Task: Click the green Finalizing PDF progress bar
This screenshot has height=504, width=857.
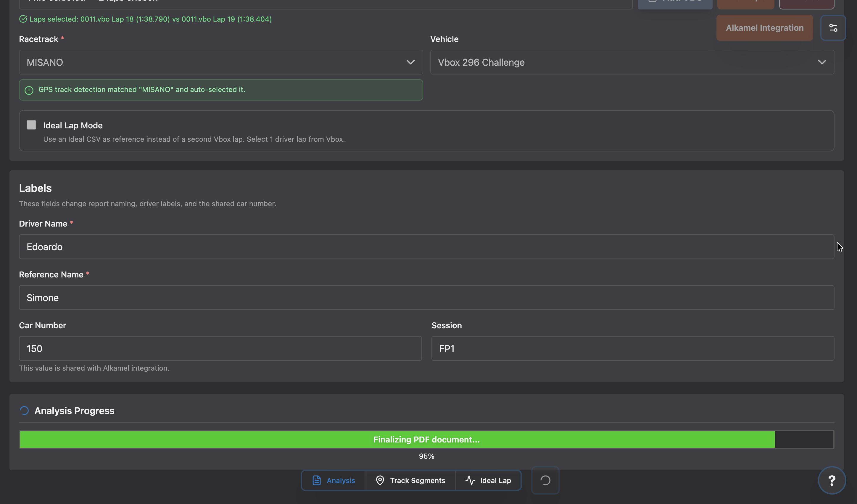Action: pos(397,439)
